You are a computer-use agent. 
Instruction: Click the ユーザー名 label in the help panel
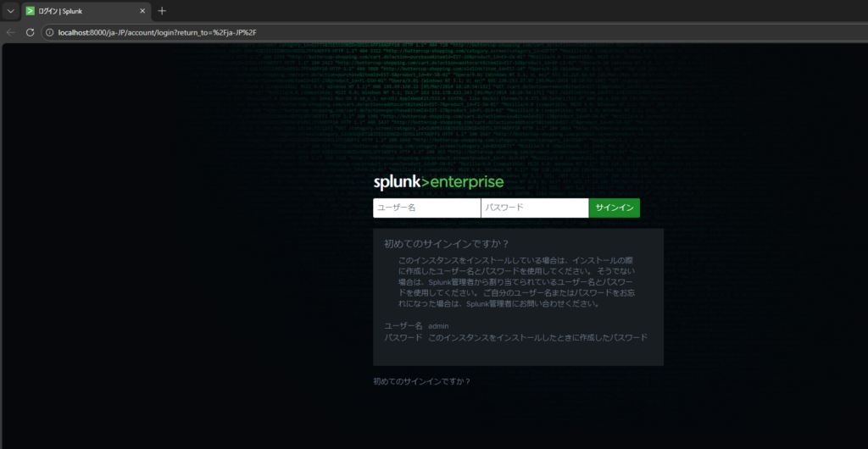coord(403,325)
